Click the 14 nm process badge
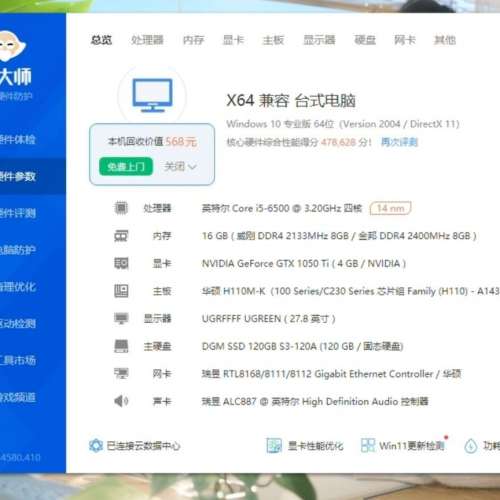500x500 pixels. [x=390, y=208]
